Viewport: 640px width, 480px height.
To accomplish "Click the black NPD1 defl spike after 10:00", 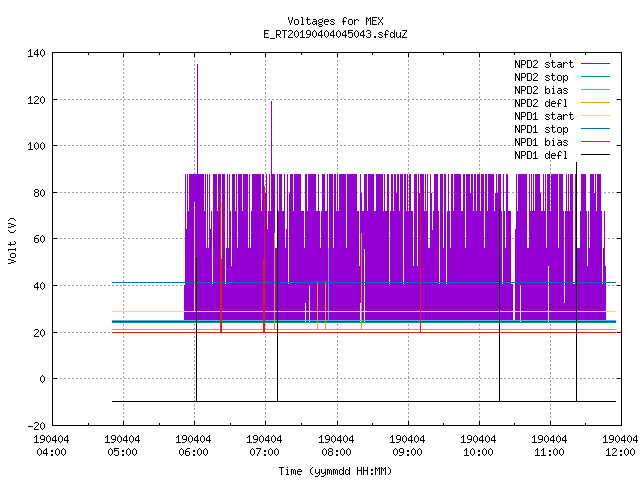I will click(x=499, y=305).
